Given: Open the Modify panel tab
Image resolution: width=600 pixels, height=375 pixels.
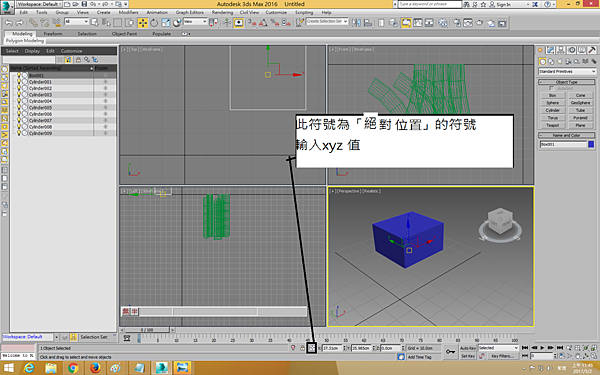Looking at the screenshot, I should tap(551, 50).
